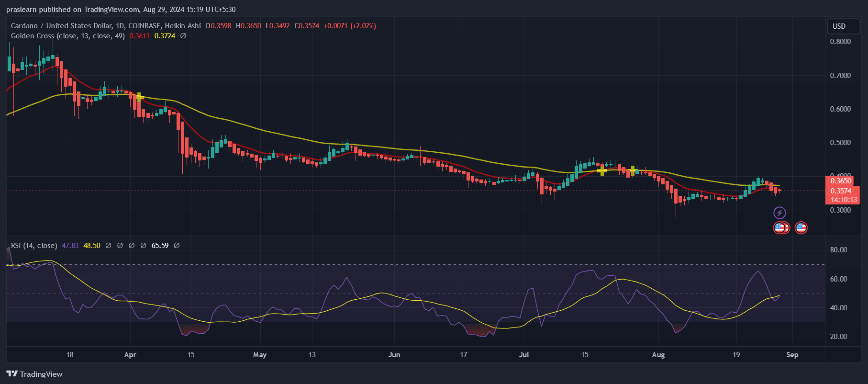The image size is (868, 384).
Task: Click the open price O0.3598
Action: point(218,26)
